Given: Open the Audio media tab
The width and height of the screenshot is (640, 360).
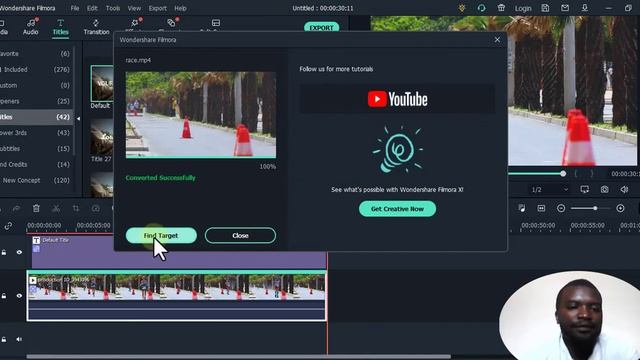Looking at the screenshot, I should 31,27.
